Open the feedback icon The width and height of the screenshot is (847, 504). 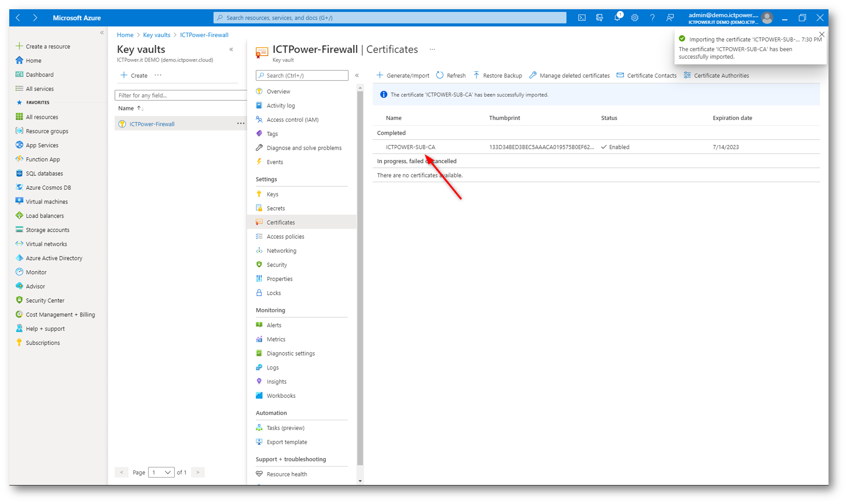click(x=670, y=18)
